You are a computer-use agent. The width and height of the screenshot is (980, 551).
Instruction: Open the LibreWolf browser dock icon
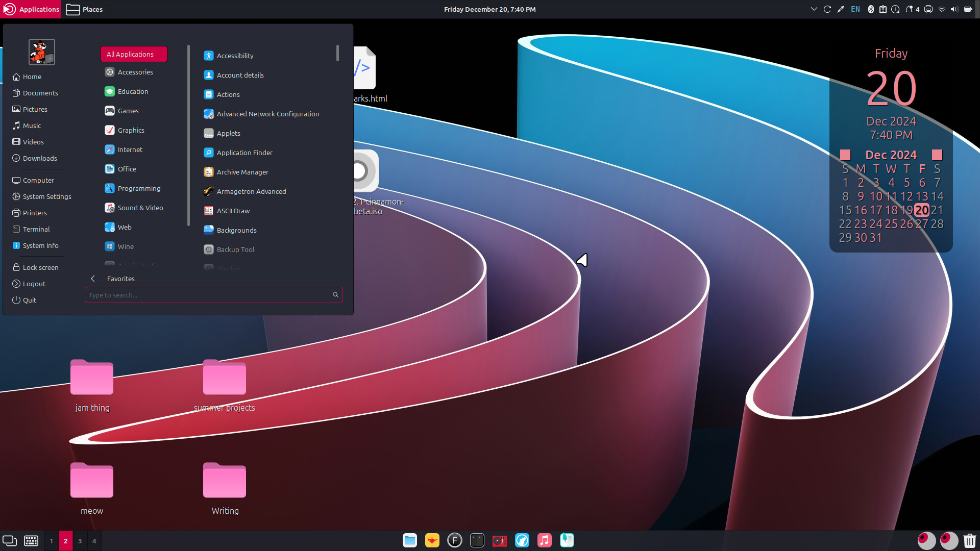pyautogui.click(x=522, y=540)
